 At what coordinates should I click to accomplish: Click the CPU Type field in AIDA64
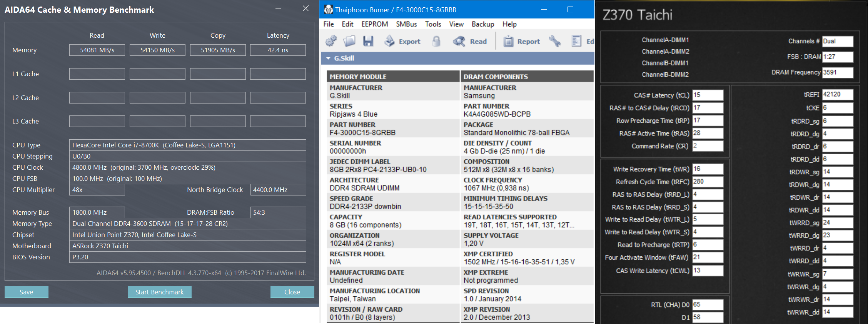pyautogui.click(x=188, y=145)
